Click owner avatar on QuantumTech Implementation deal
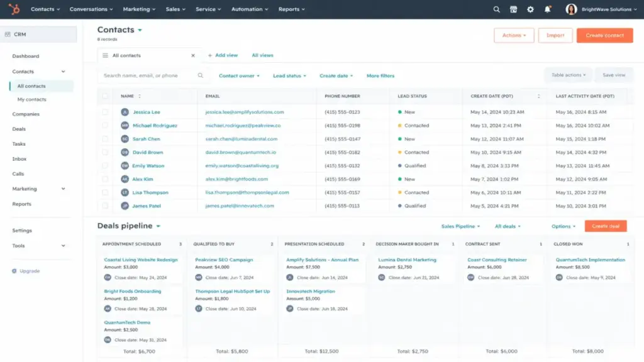644x362 pixels. tap(559, 277)
